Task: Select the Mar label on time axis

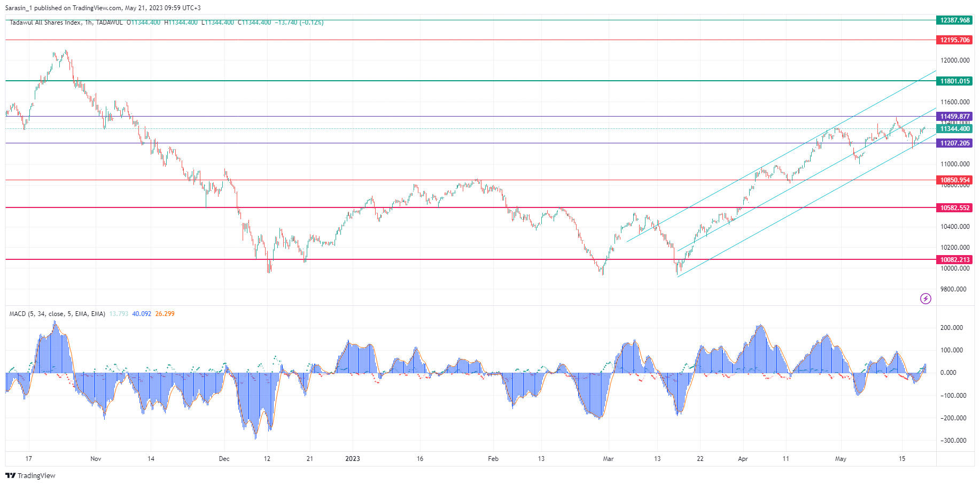Action: (x=608, y=459)
